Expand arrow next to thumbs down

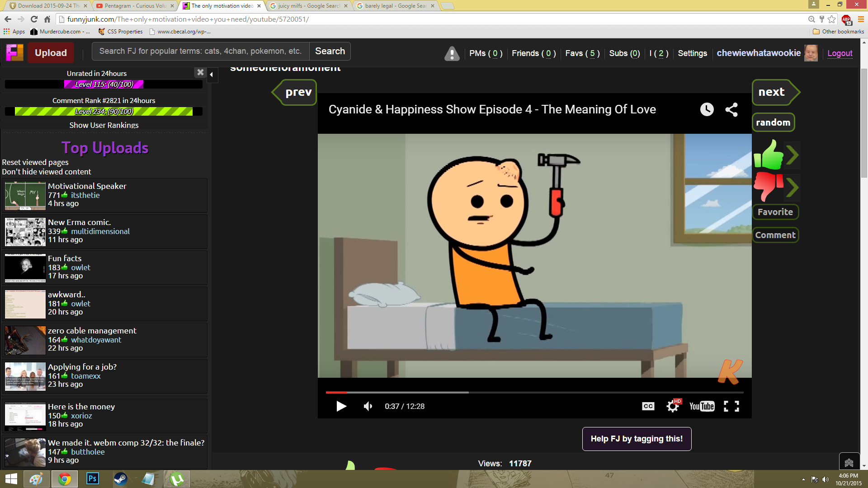coord(792,188)
